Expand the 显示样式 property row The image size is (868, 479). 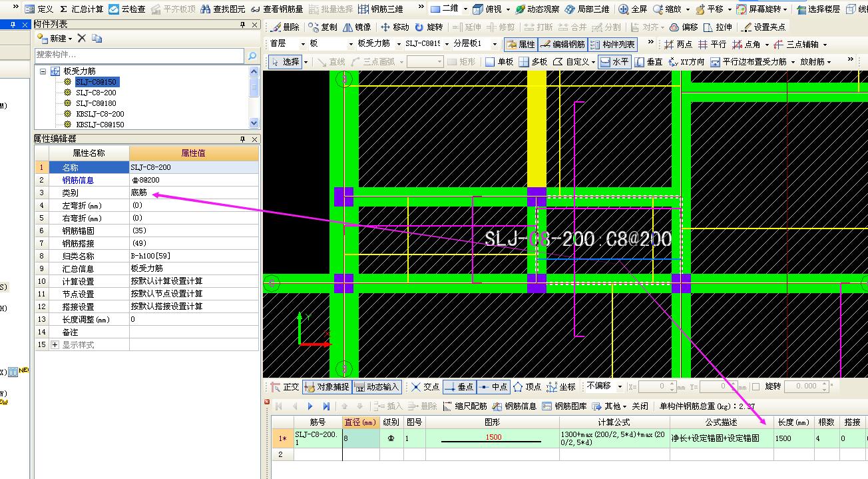[x=55, y=345]
